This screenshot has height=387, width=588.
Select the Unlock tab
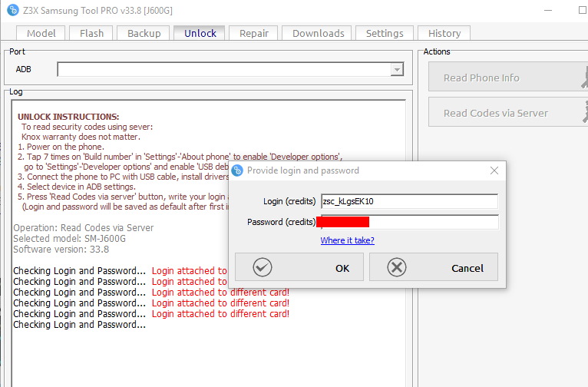point(200,33)
